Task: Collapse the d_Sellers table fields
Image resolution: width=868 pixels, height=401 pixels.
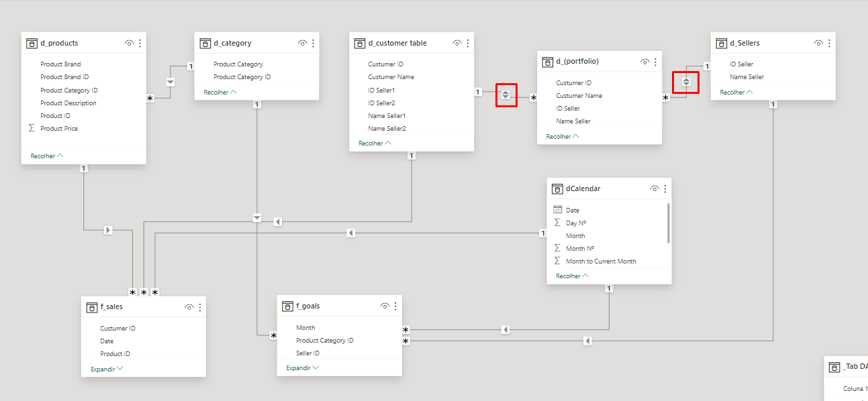Action: 736,92
